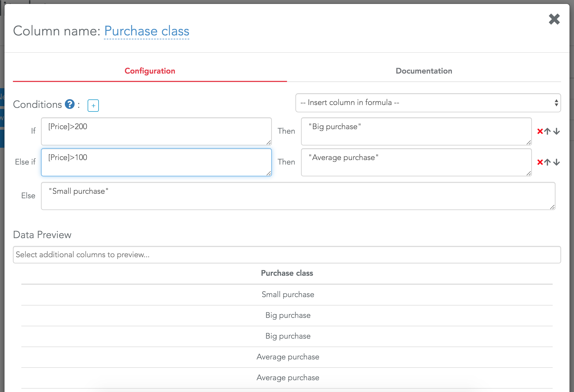Switch to the Configuration tab
Viewport: 574px width, 392px height.
click(150, 71)
